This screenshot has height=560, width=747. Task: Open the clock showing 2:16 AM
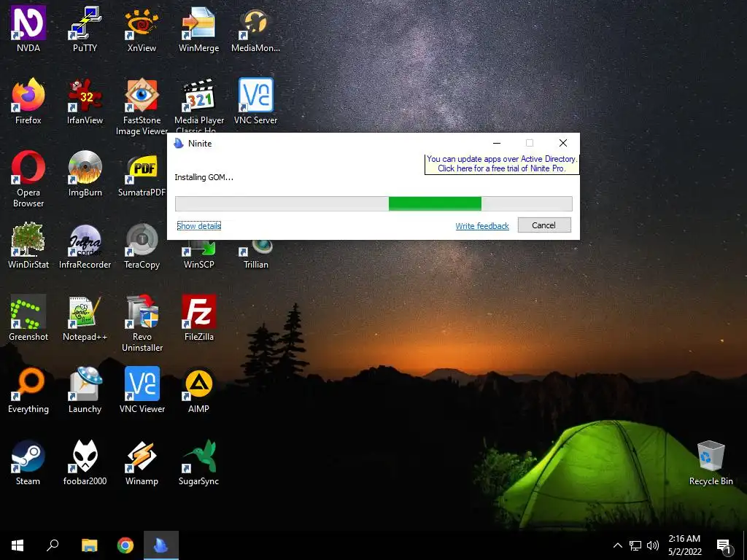tap(684, 545)
